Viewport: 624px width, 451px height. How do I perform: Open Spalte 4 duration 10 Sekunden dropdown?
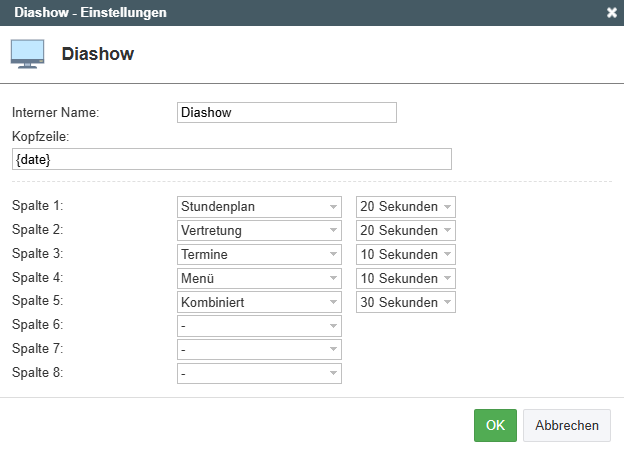click(406, 278)
